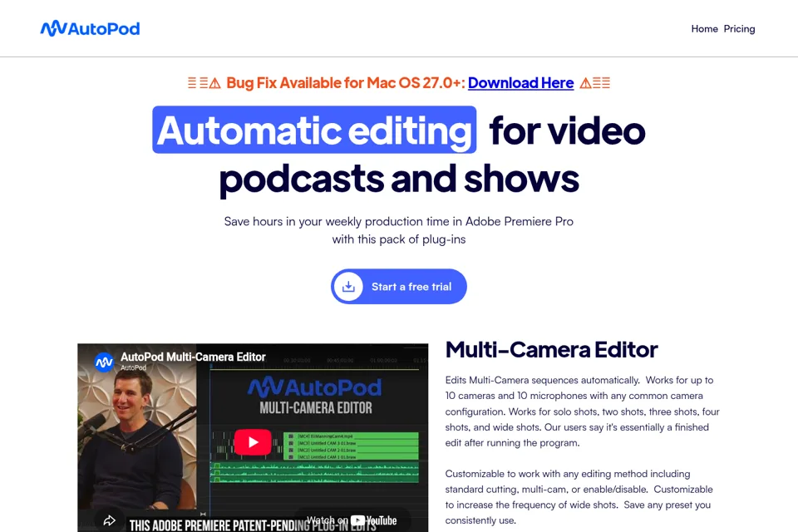Click Watch on YouTube in video
The width and height of the screenshot is (798, 532).
click(x=352, y=520)
